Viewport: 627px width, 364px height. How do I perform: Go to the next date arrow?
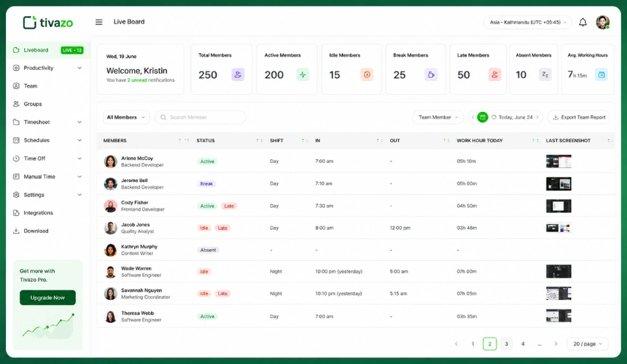pos(538,117)
